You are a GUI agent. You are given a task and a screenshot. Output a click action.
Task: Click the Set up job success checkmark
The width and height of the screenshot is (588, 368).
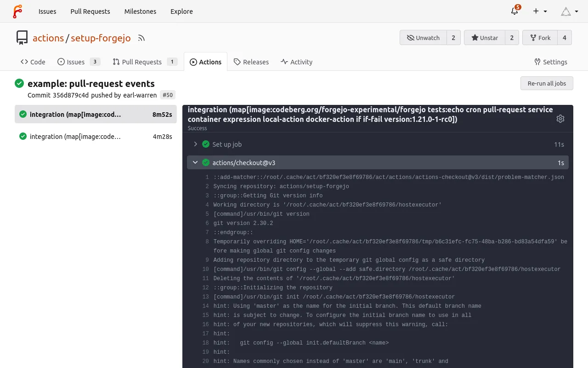[206, 144]
